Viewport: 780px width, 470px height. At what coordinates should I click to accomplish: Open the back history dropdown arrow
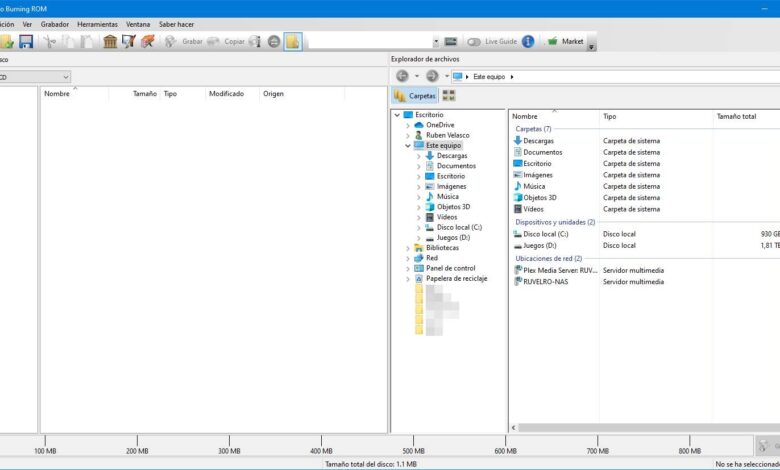point(417,76)
